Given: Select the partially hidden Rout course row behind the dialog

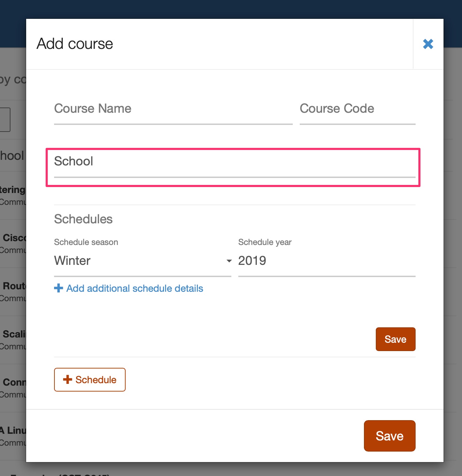Looking at the screenshot, I should [x=13, y=292].
